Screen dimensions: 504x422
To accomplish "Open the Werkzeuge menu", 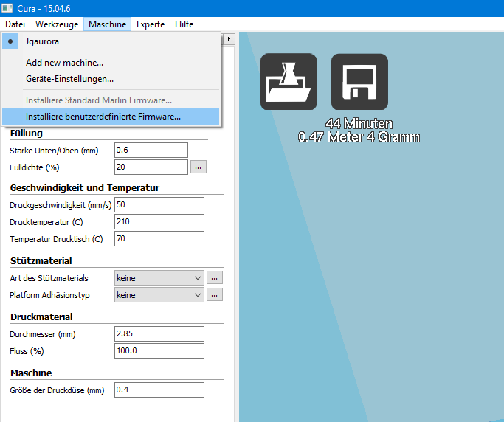I will click(x=57, y=24).
